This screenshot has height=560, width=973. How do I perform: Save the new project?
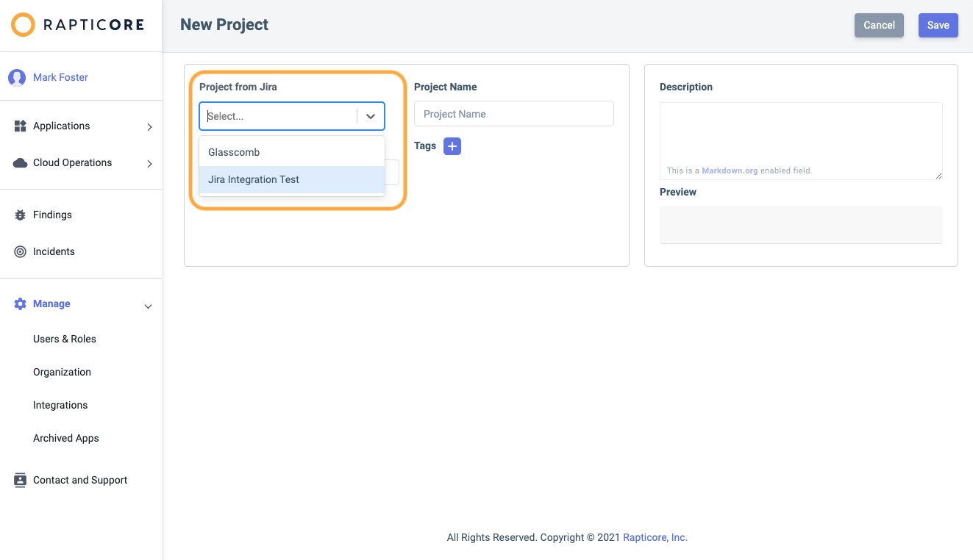[938, 25]
